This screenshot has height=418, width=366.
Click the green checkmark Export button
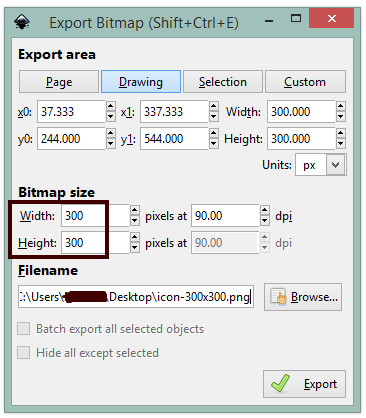[304, 384]
